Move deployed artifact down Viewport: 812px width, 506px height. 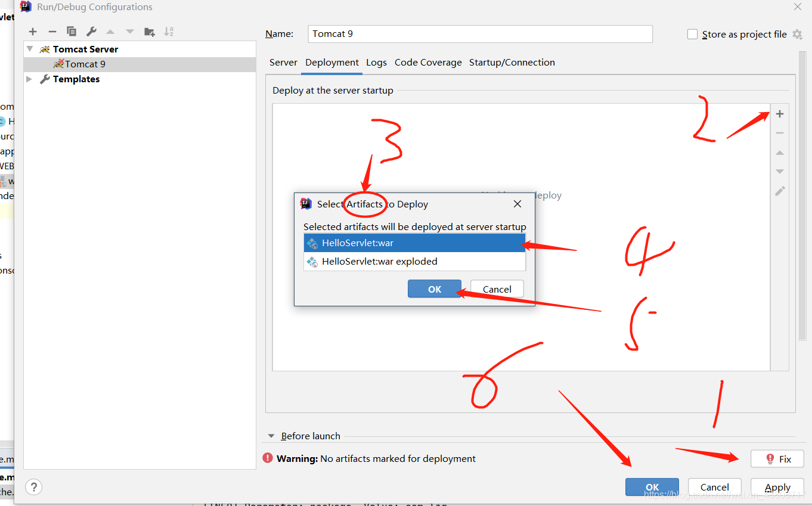780,172
